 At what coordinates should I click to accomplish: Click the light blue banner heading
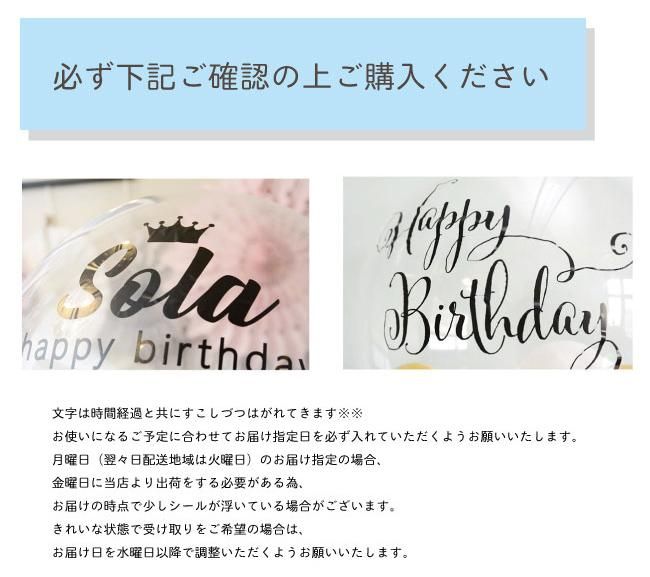(303, 74)
